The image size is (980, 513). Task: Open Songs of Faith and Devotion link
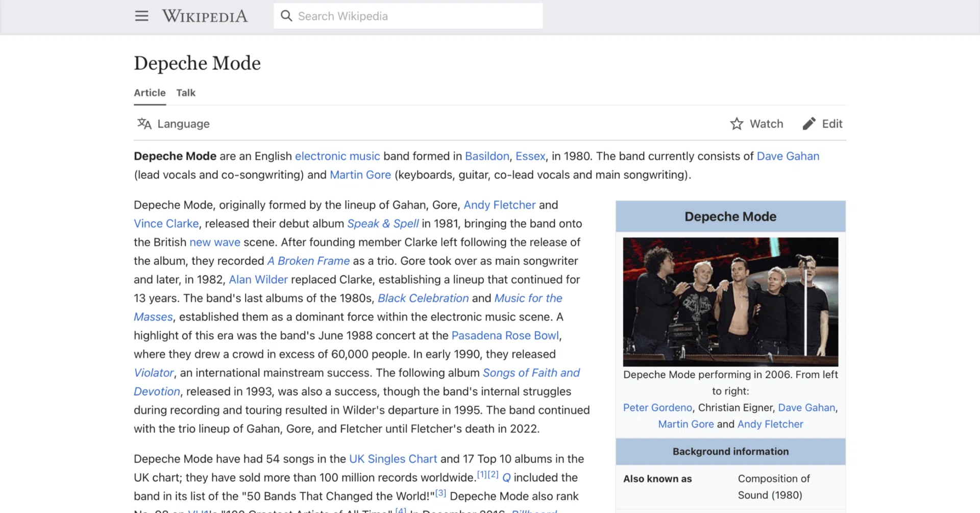tap(531, 373)
